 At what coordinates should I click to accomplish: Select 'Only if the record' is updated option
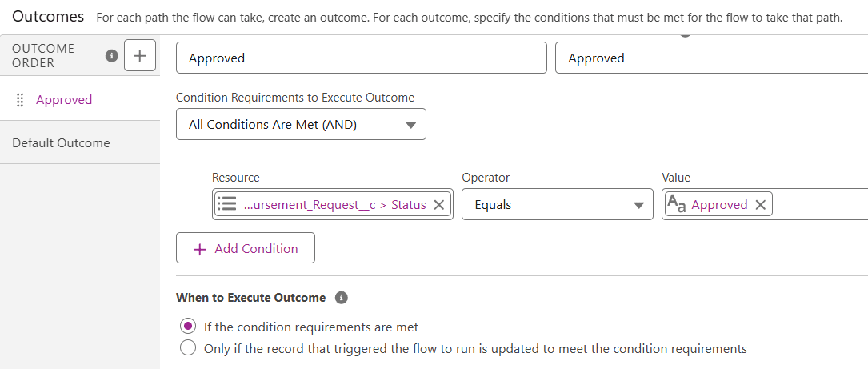coord(188,348)
